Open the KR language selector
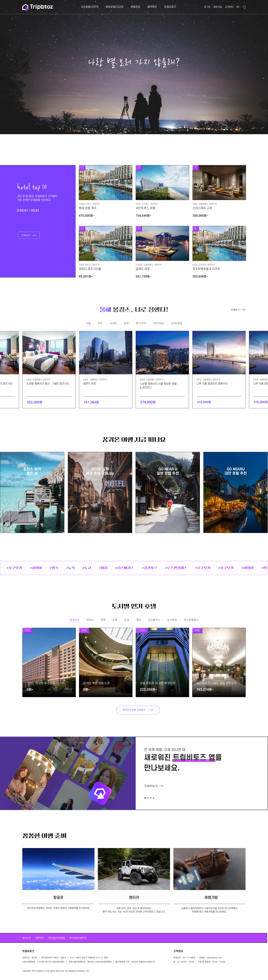The height and width of the screenshot is (980, 268). 238,7
